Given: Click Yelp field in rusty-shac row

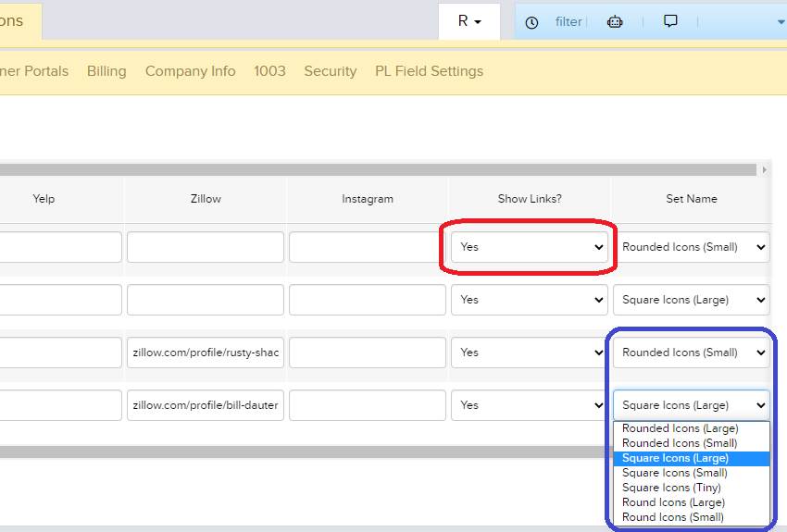Looking at the screenshot, I should pos(60,353).
